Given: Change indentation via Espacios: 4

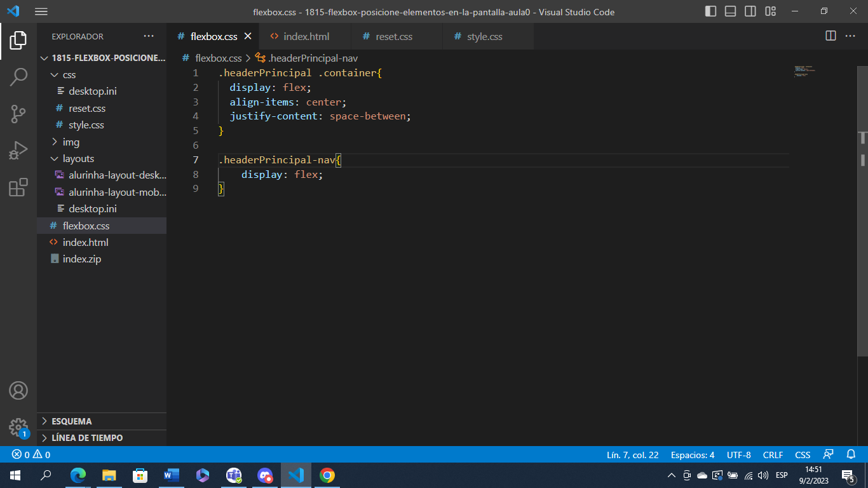Looking at the screenshot, I should coord(693,455).
